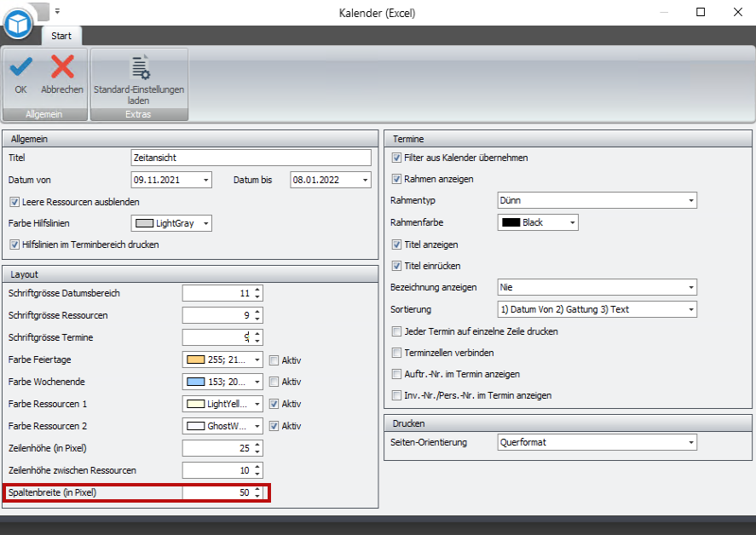Pick Rahmenfarbe Black color swatch
Image resolution: width=756 pixels, height=535 pixels.
click(x=537, y=222)
